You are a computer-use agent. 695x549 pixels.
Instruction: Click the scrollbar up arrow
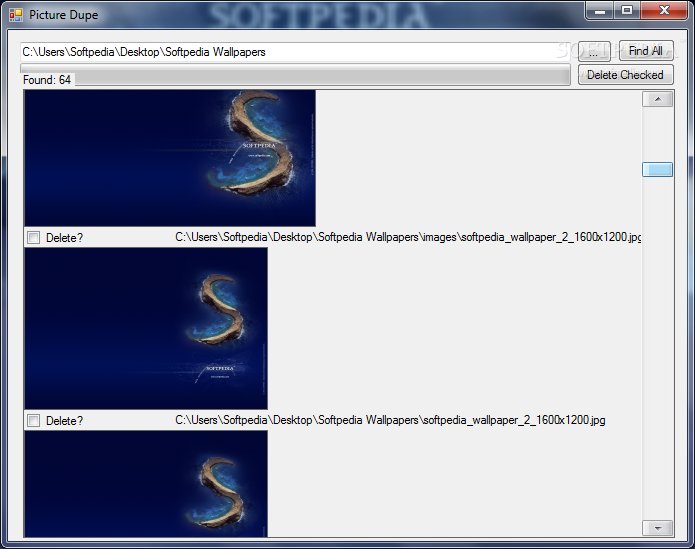[658, 99]
